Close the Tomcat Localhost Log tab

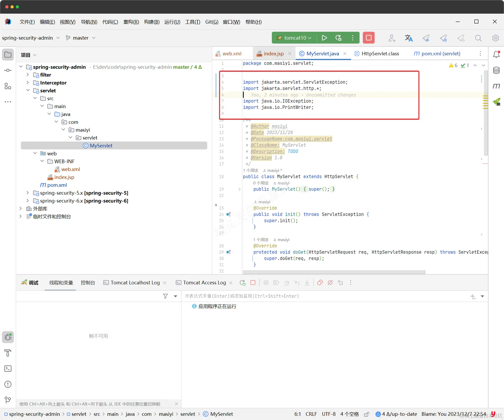tap(165, 283)
